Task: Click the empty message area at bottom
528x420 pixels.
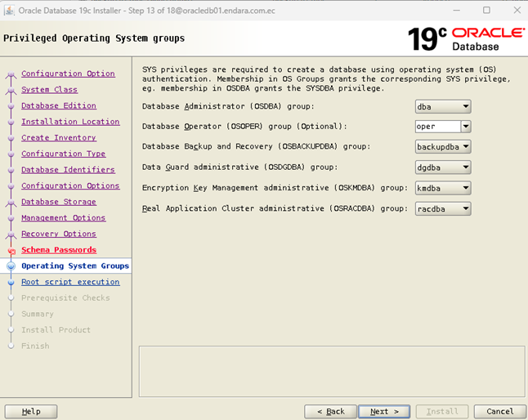Action: tap(332, 372)
